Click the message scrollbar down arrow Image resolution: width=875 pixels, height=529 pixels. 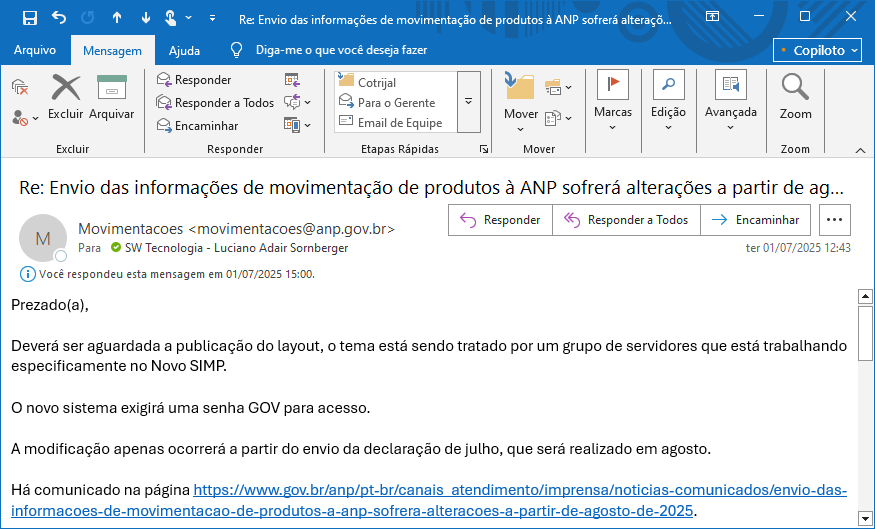866,518
